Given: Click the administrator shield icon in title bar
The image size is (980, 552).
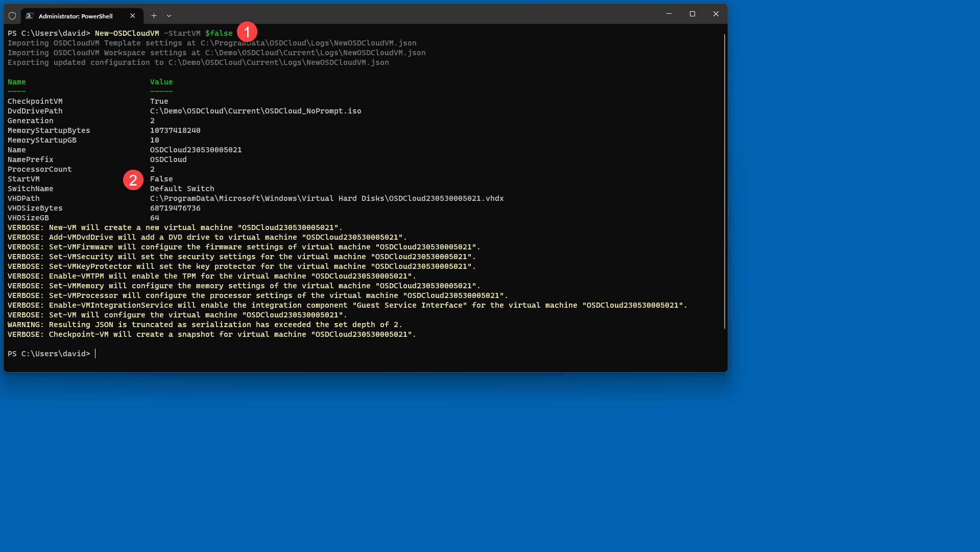Looking at the screenshot, I should pyautogui.click(x=12, y=16).
